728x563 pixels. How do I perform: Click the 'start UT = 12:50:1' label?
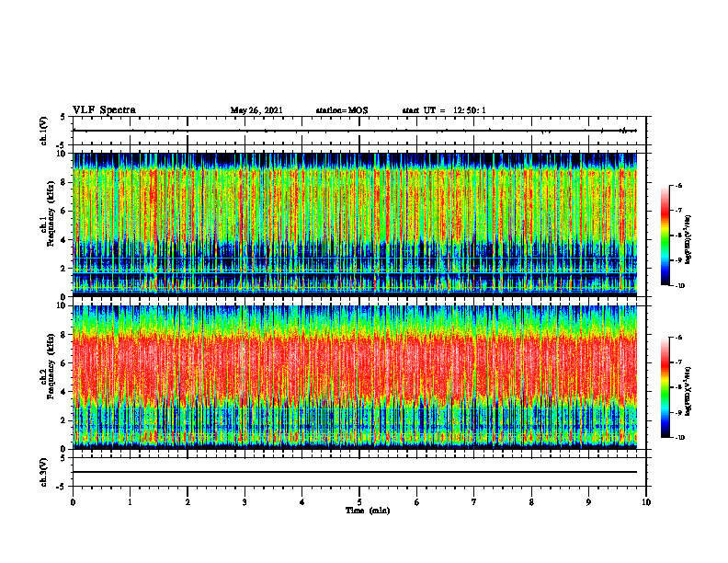pos(444,110)
